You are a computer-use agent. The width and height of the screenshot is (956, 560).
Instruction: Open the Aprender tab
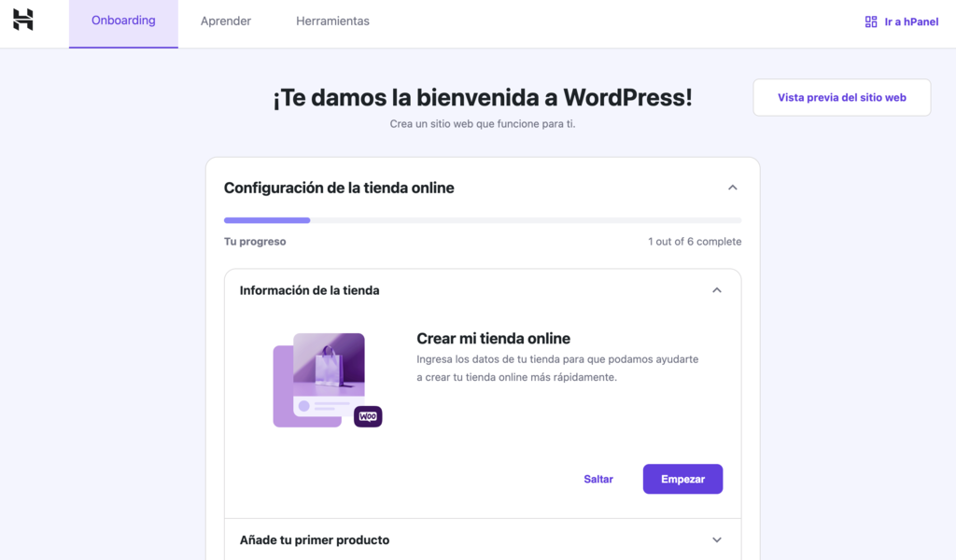[x=225, y=20]
